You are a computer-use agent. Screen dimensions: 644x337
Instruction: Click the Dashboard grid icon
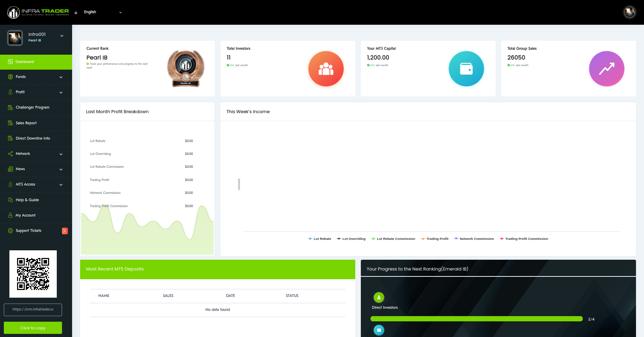[10, 62]
